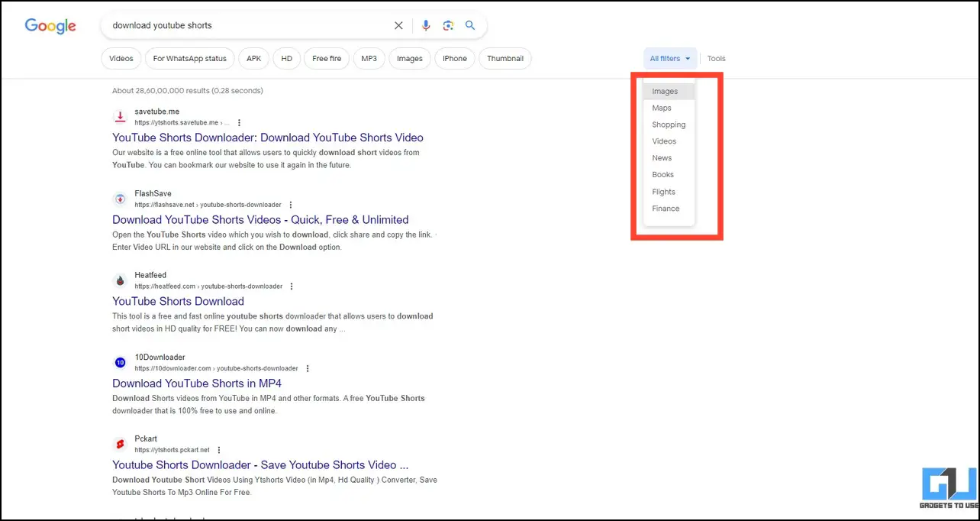Image resolution: width=980 pixels, height=521 pixels.
Task: Choose Videos from the All filters menu
Action: pos(669,141)
